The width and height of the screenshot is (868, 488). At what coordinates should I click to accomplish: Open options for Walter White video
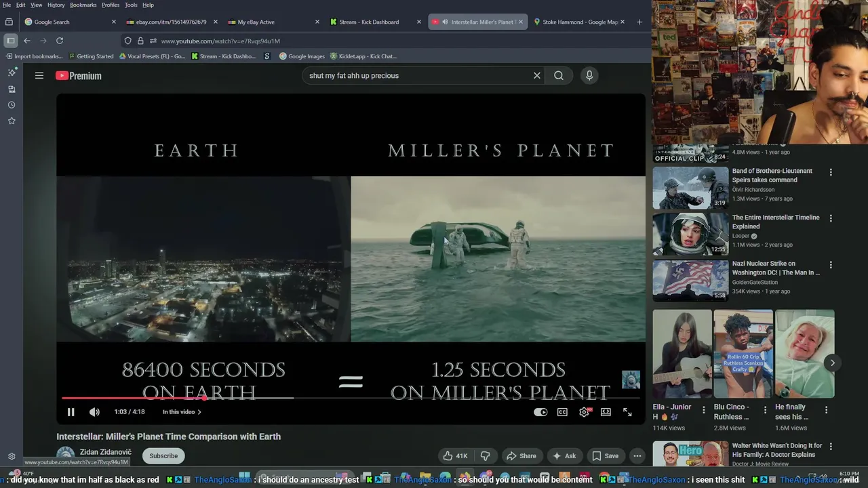tap(831, 447)
